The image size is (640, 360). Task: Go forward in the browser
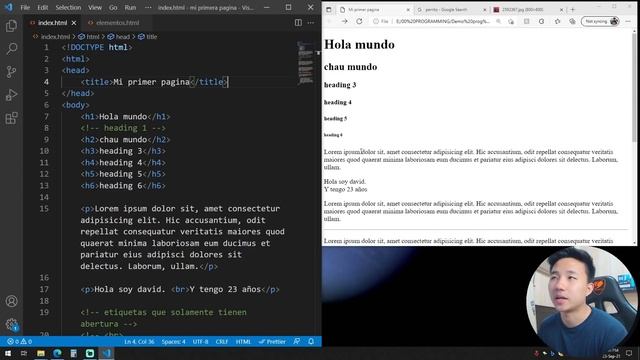point(344,21)
